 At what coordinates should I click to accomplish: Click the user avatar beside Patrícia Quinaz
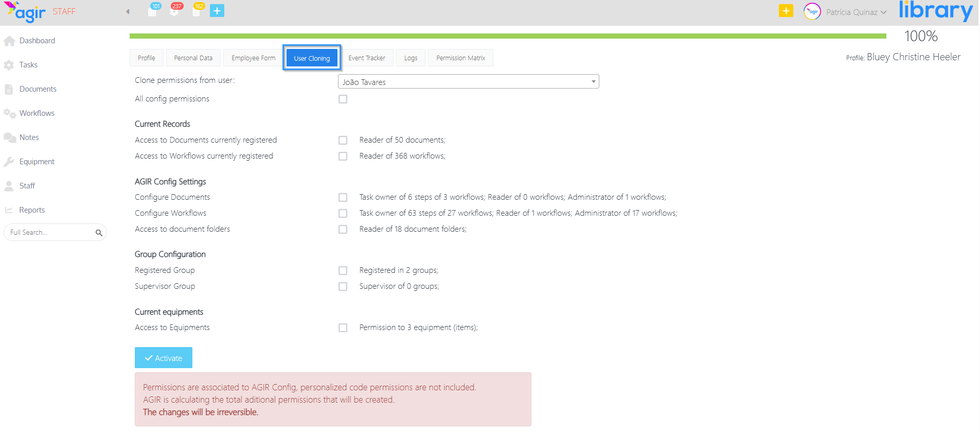click(812, 11)
